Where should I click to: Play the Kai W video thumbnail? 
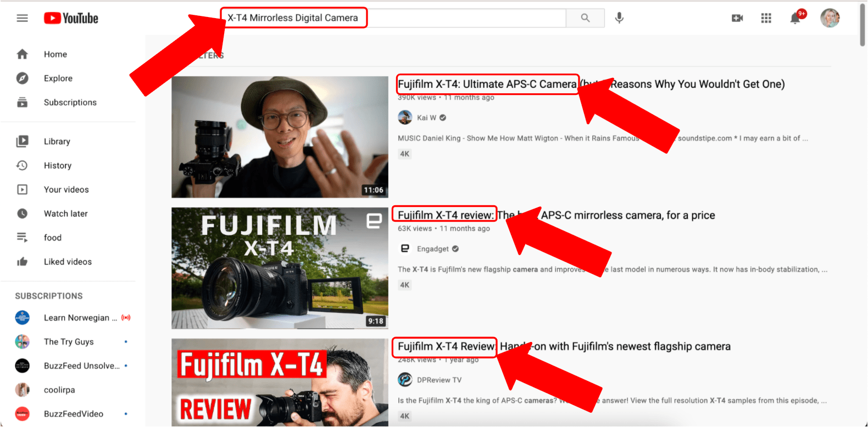(x=280, y=137)
